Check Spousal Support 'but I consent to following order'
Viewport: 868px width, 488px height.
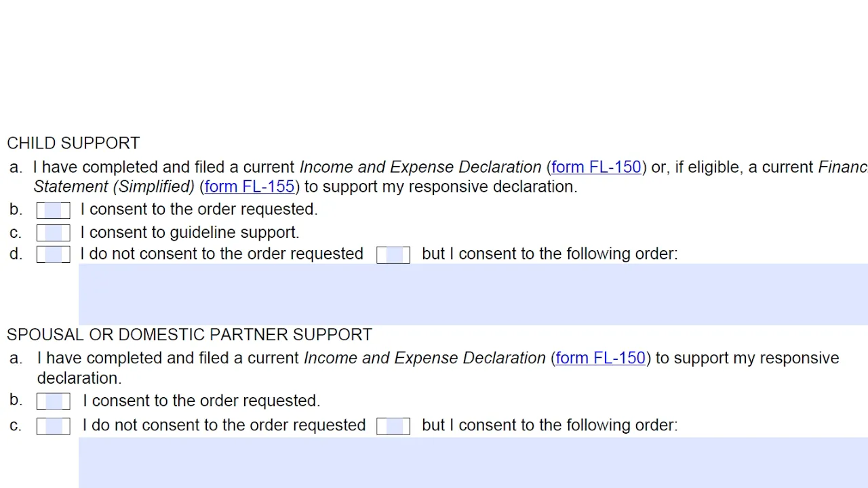point(393,426)
